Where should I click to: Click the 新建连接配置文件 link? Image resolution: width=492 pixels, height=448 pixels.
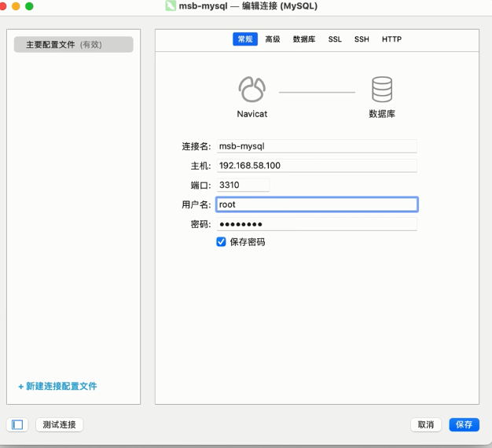pos(57,386)
